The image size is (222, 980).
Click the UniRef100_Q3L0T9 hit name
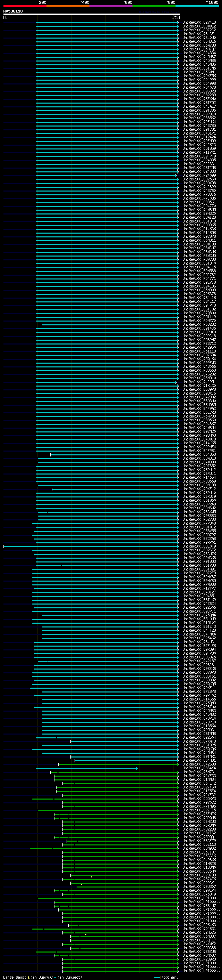coord(199,546)
